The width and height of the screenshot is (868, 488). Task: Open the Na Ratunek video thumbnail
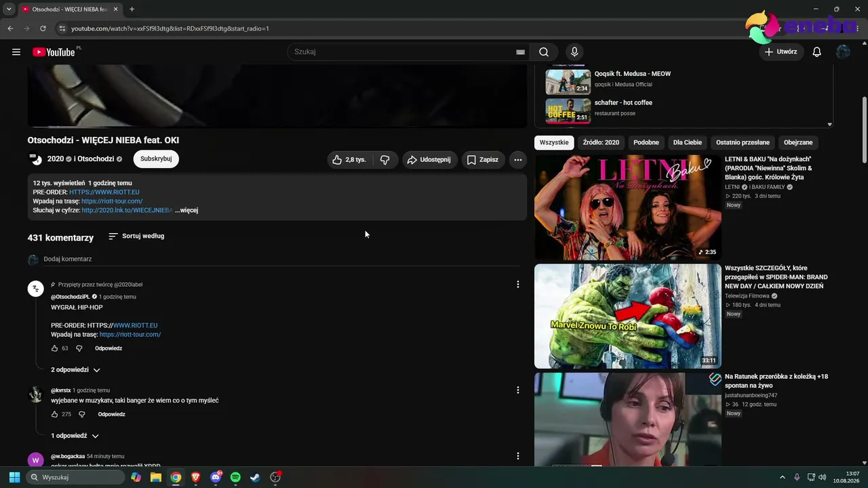click(628, 420)
